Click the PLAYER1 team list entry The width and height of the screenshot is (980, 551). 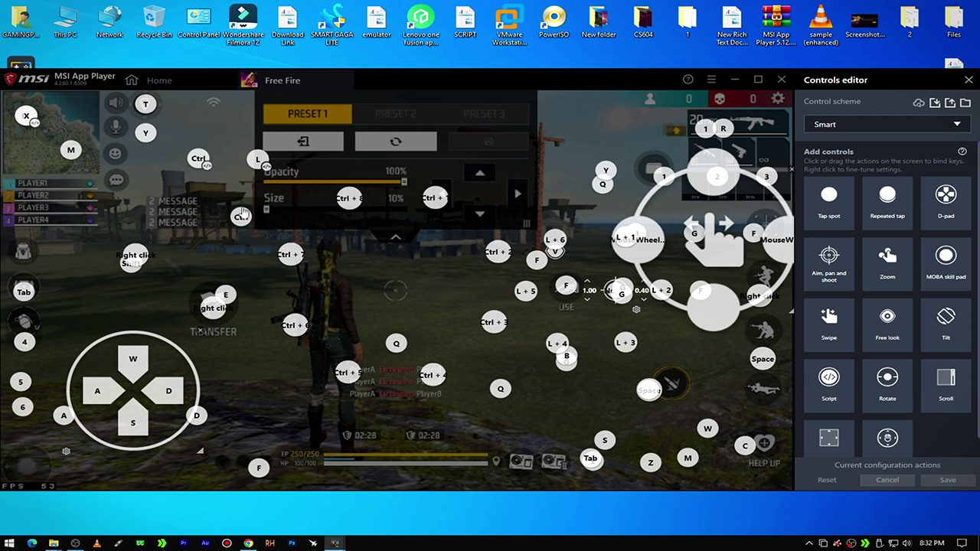pos(49,184)
